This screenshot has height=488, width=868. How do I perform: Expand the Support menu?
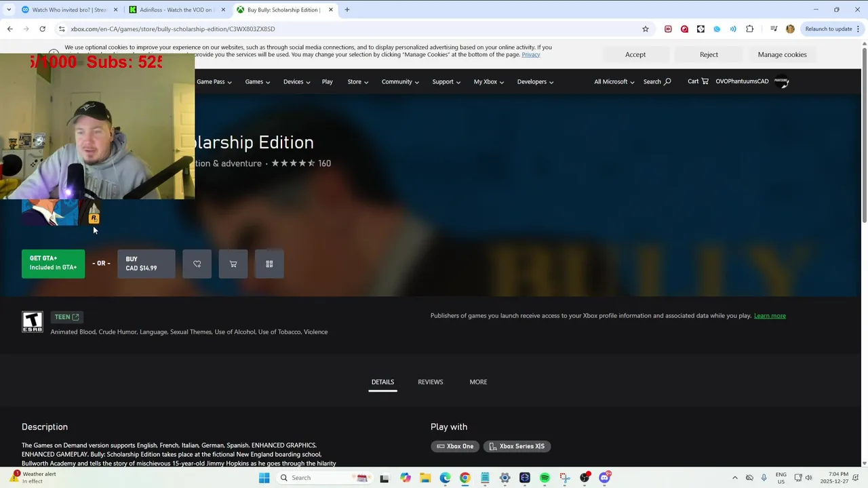446,81
